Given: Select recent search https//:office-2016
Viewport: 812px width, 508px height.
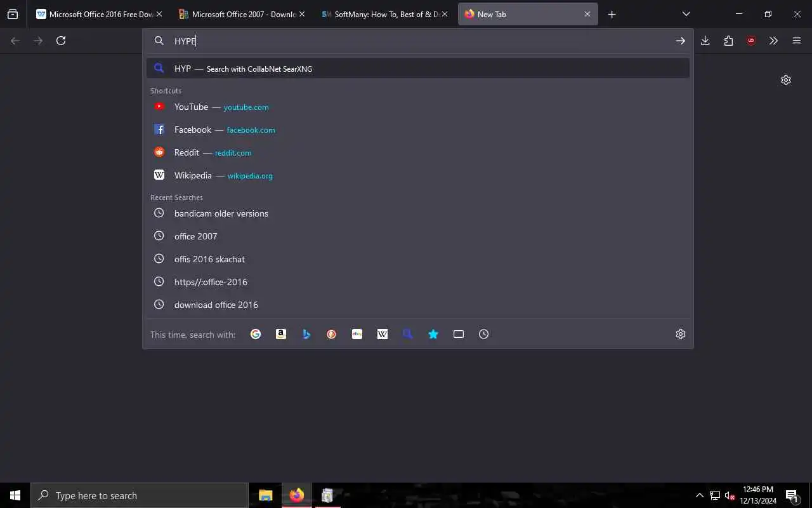Looking at the screenshot, I should (x=418, y=282).
